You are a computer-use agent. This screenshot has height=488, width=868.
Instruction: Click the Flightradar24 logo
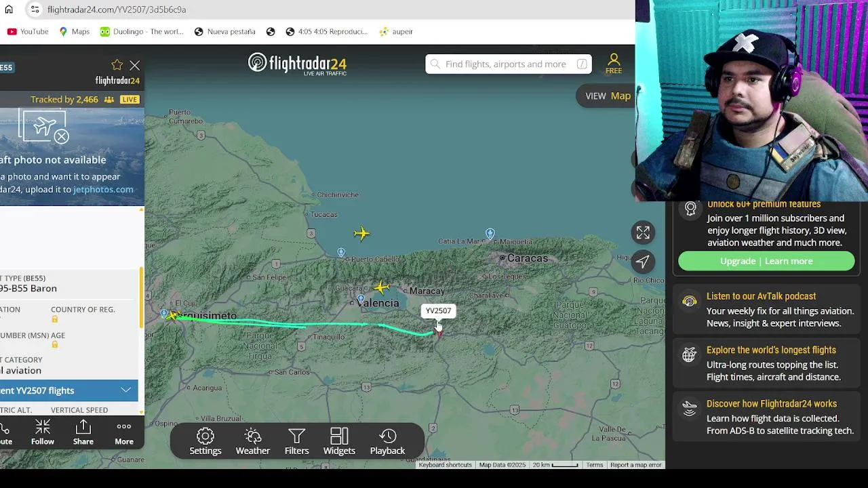(x=297, y=64)
